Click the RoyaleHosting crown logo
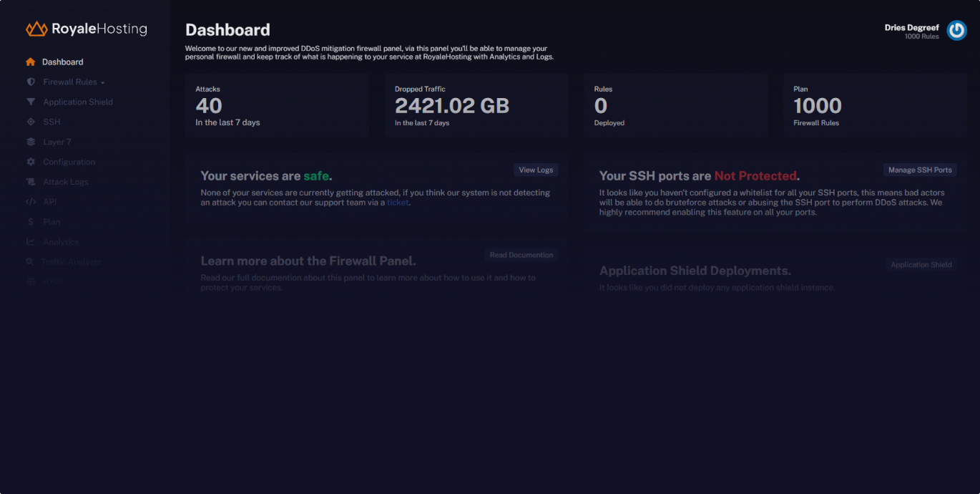 (36, 29)
